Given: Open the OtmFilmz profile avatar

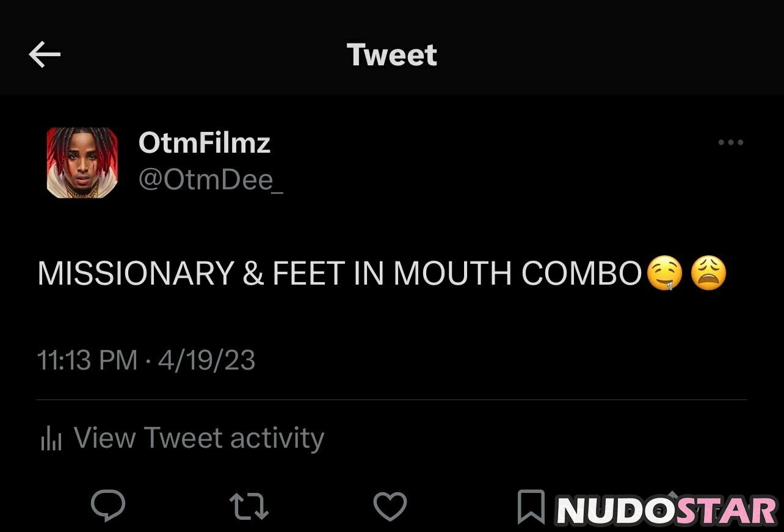Looking at the screenshot, I should (x=82, y=162).
